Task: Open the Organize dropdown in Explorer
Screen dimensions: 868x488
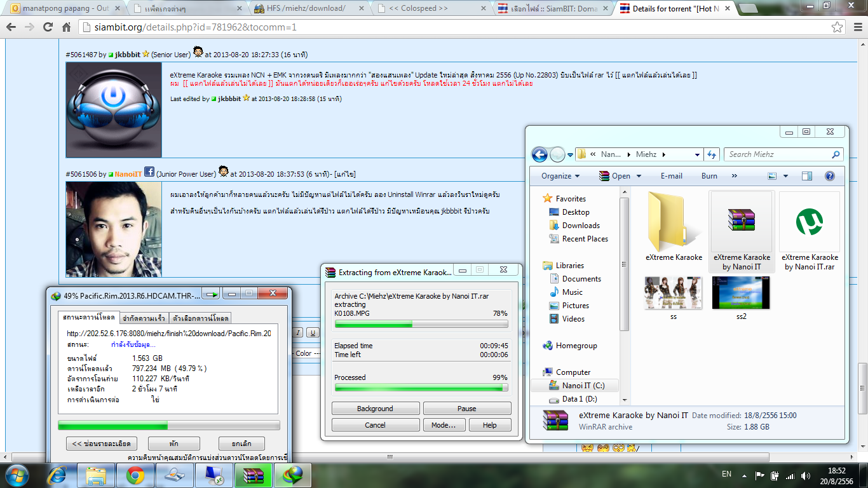Action: point(560,176)
